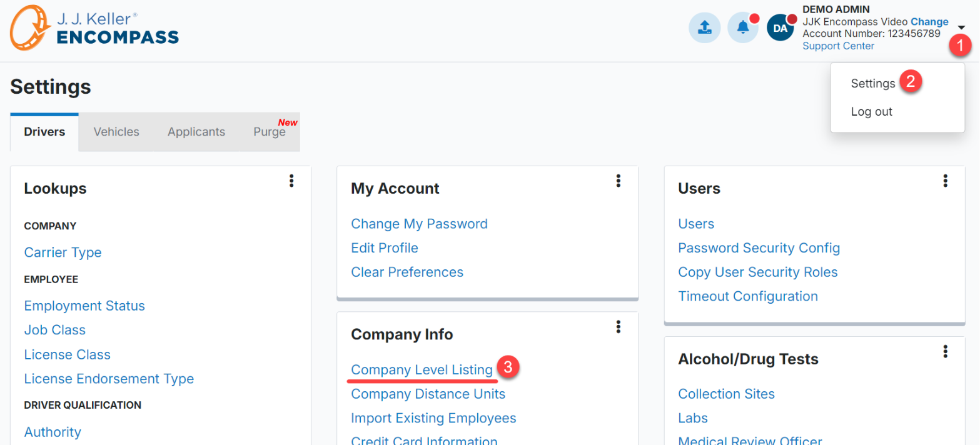Open the Purge tab

(270, 132)
